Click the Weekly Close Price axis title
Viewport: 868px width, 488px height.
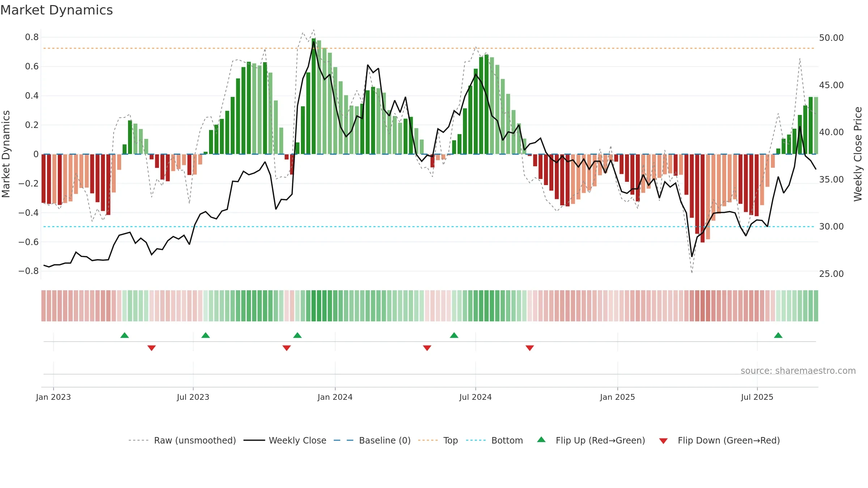coord(858,154)
